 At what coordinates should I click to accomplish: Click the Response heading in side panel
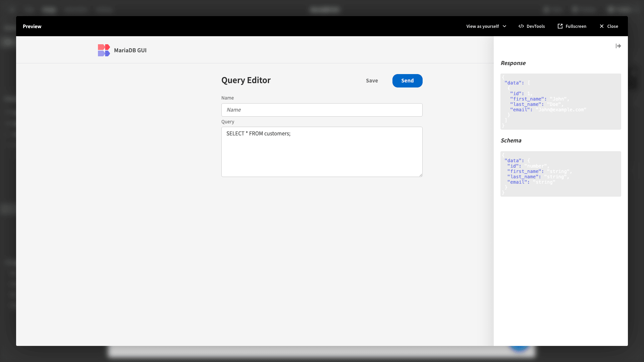pyautogui.click(x=513, y=63)
